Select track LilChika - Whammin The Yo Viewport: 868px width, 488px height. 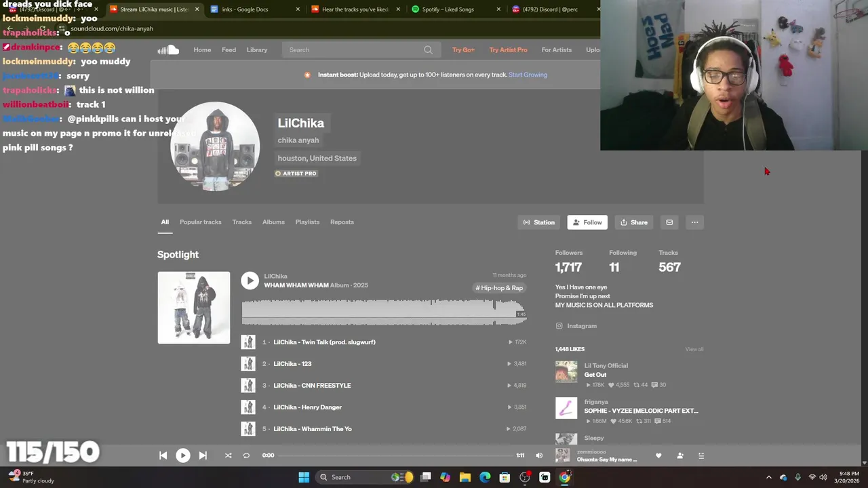tap(313, 429)
